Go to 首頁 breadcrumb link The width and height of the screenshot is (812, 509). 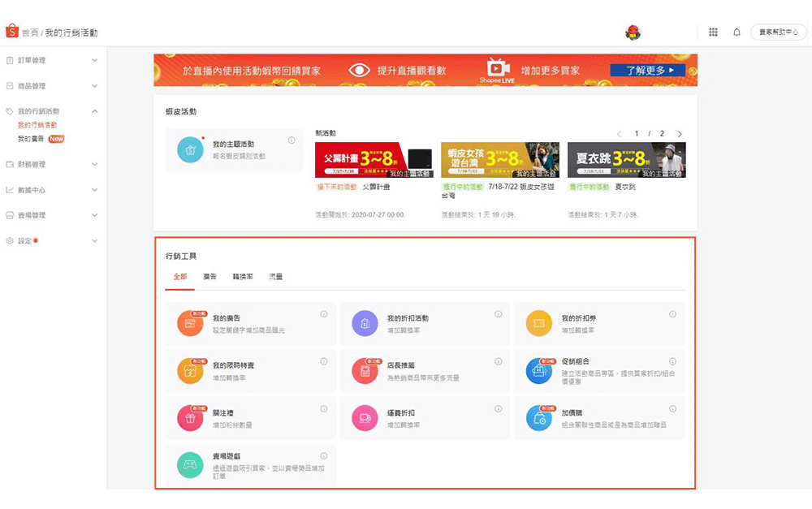30,32
